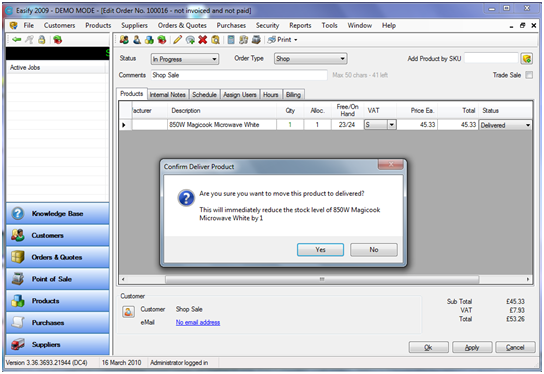
Task: Switch to the Billing tab
Action: [293, 95]
